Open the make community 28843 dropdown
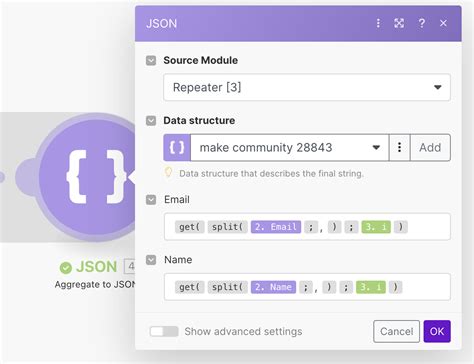The image size is (474, 364). click(x=290, y=147)
